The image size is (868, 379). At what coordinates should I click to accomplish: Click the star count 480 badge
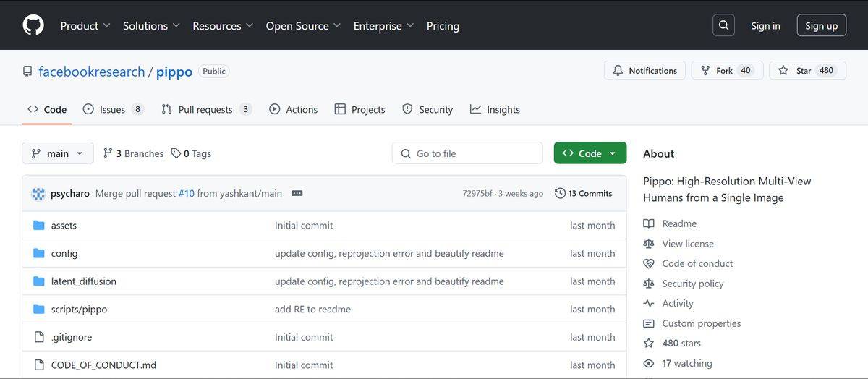826,70
